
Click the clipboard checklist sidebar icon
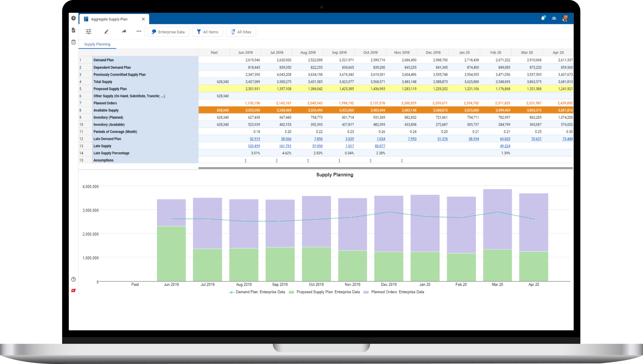click(x=73, y=42)
